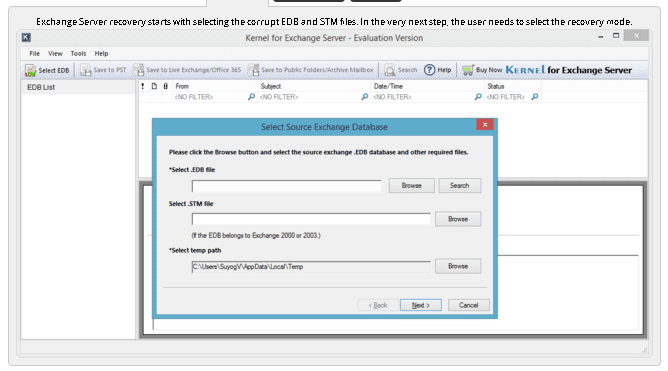Viewport: 668px width, 371px height.
Task: Maximize the Kernel for Exchange Server window
Action: pyautogui.click(x=616, y=36)
